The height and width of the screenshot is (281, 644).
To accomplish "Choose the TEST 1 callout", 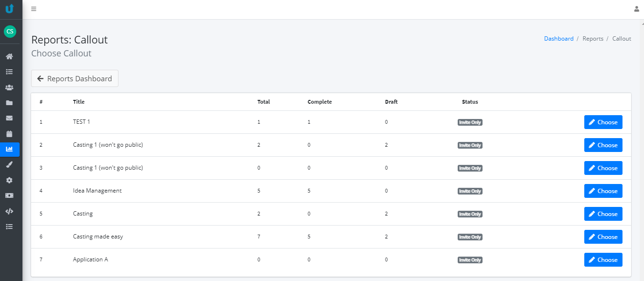I will click(x=603, y=122).
